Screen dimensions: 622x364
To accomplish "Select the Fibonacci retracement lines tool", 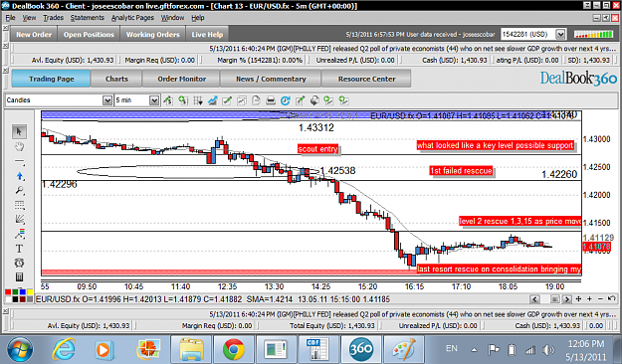I will [20, 206].
